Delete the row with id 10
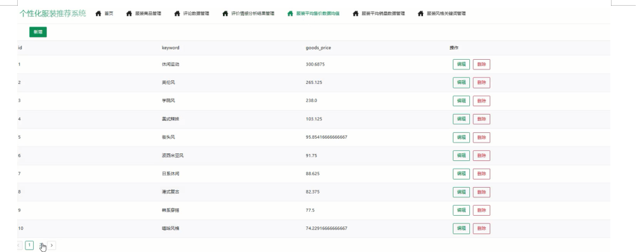644x252 pixels. 481,228
